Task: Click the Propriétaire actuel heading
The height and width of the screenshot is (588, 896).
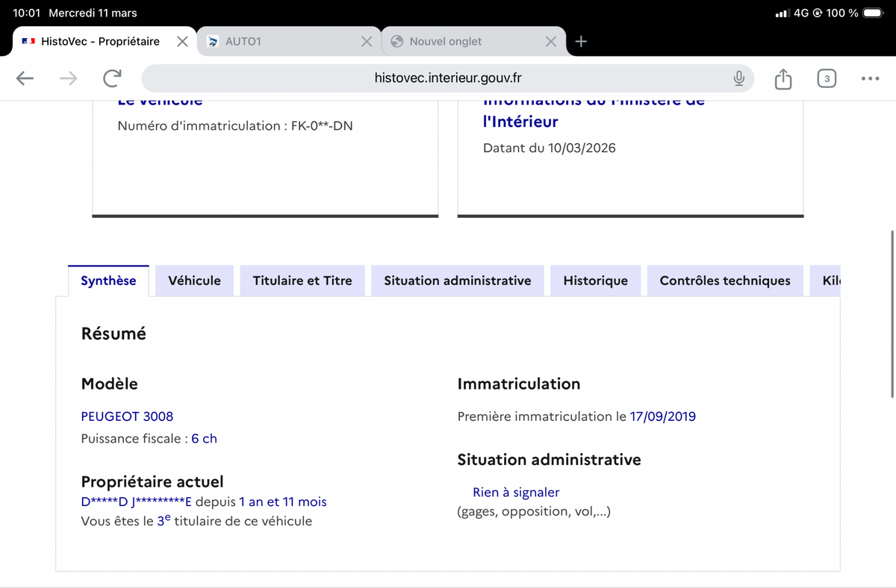Action: click(x=152, y=482)
